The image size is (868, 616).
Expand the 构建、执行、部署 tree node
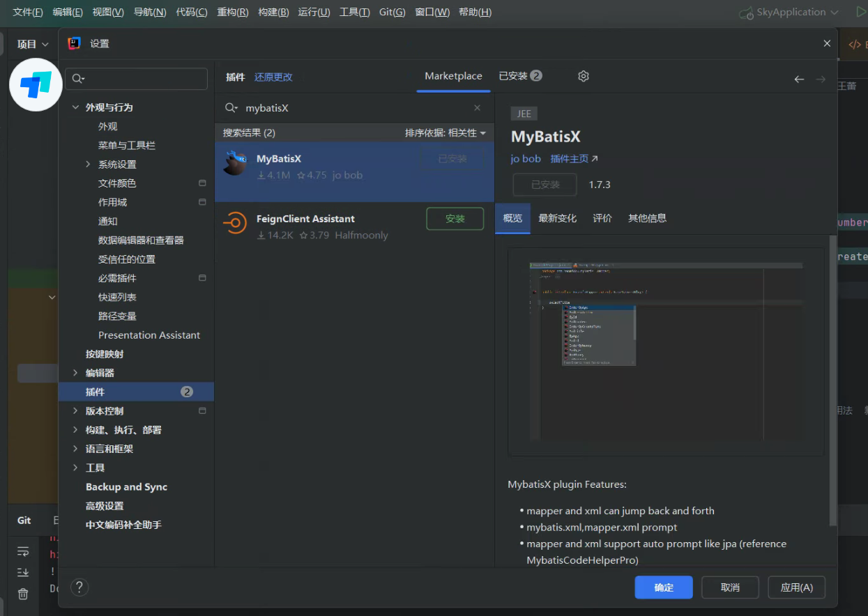pyautogui.click(x=75, y=430)
